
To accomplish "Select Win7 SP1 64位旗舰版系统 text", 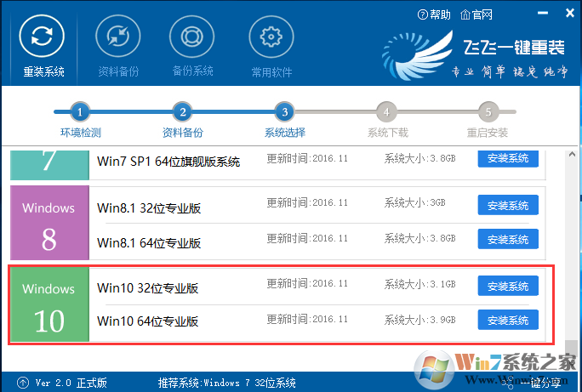I will pyautogui.click(x=168, y=162).
